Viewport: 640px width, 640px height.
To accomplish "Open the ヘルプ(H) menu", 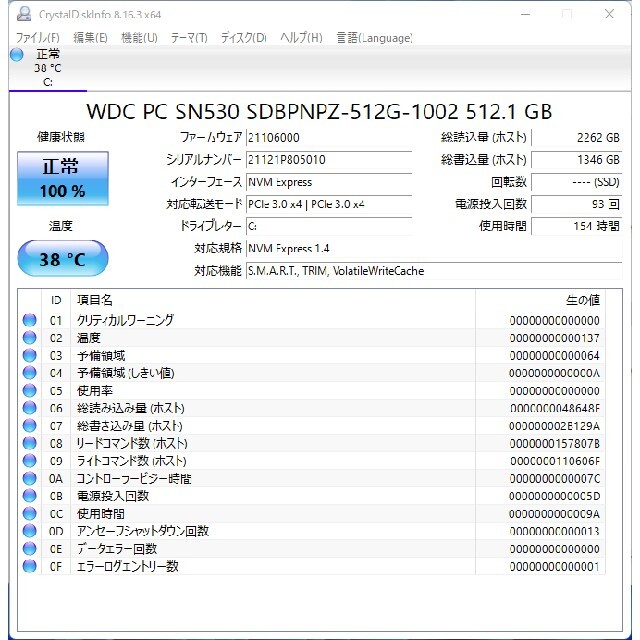I will coord(301,38).
